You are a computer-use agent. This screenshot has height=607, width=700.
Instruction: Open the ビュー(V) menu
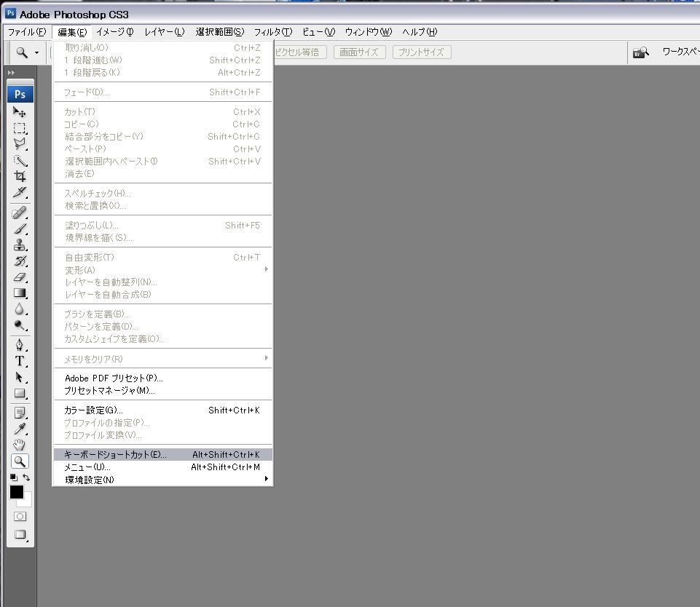pos(318,32)
